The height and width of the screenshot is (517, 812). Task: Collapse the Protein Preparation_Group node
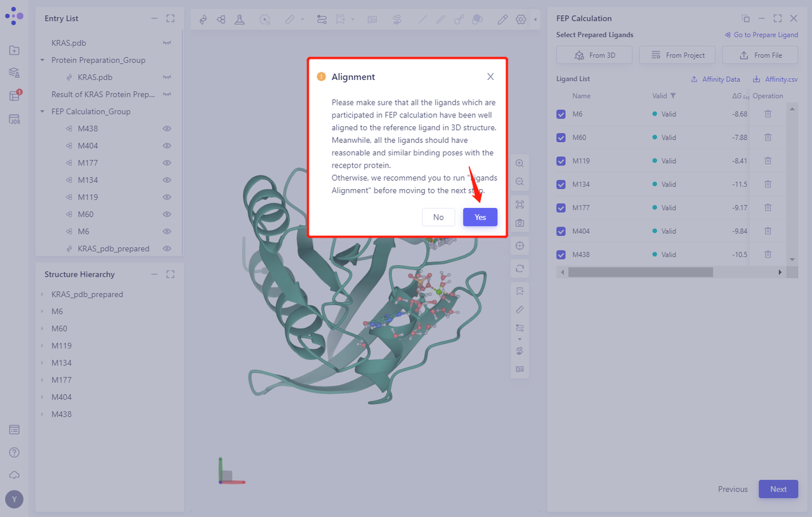click(x=43, y=60)
